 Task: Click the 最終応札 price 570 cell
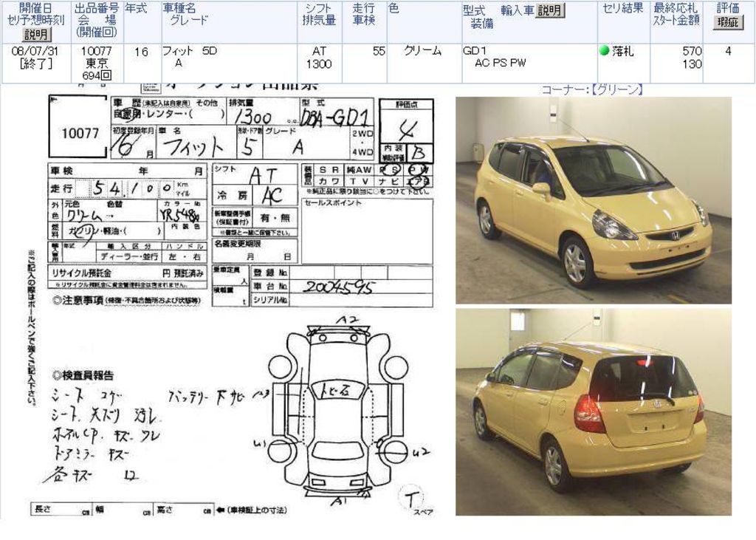coord(691,51)
